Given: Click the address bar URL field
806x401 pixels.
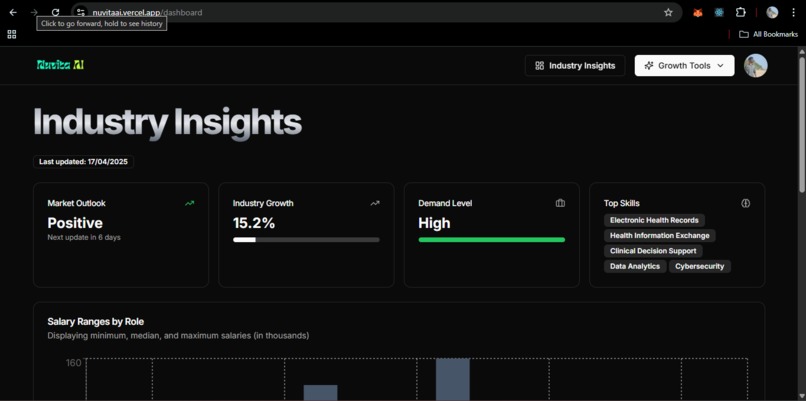Looking at the screenshot, I should (x=378, y=12).
